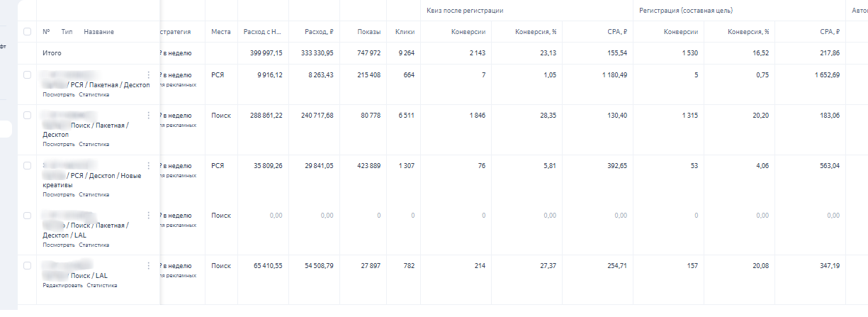This screenshot has width=868, height=317.
Task: Tick checkbox for Поиск / LAL campaign row
Action: pyautogui.click(x=27, y=265)
